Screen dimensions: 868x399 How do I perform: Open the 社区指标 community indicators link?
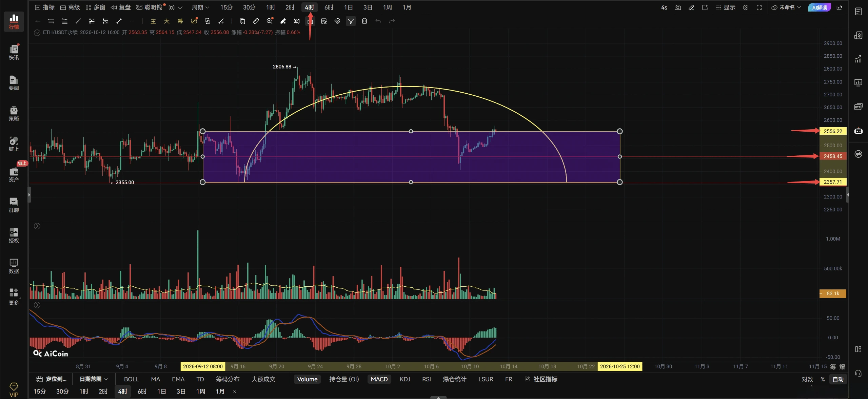pyautogui.click(x=541, y=379)
